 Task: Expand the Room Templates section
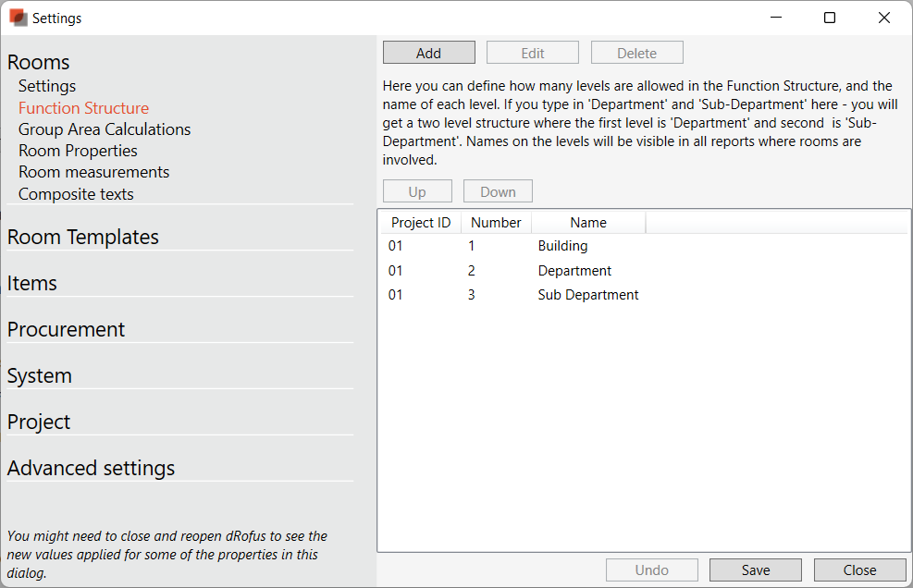[83, 237]
